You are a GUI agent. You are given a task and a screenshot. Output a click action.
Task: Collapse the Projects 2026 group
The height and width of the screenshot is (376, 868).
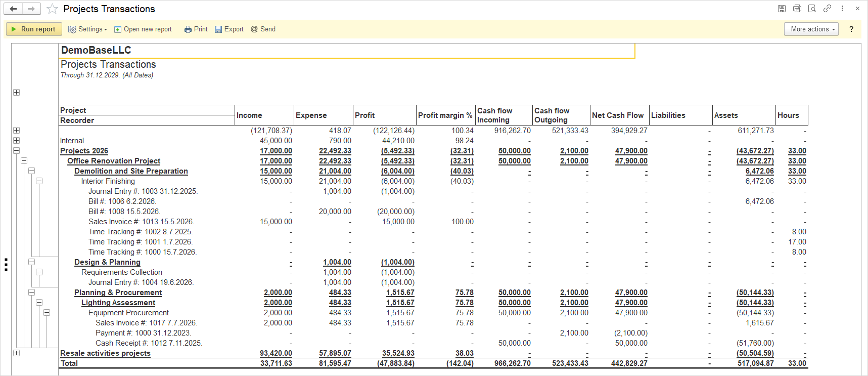(16, 151)
